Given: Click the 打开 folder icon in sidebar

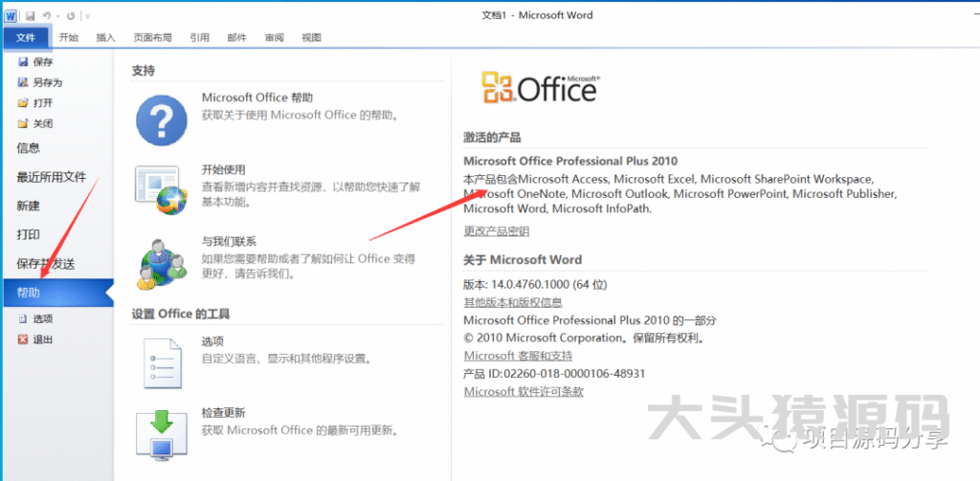Looking at the screenshot, I should [23, 103].
